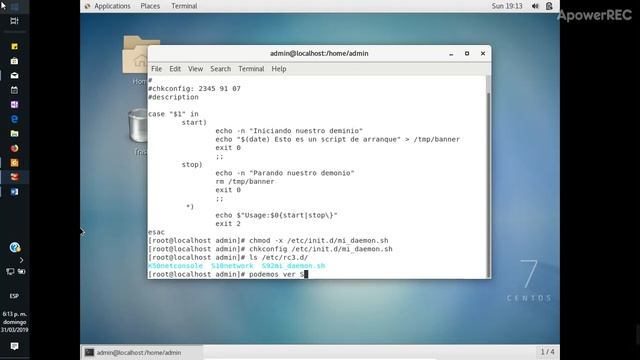Open the Edge browser taskbar icon

(14, 119)
